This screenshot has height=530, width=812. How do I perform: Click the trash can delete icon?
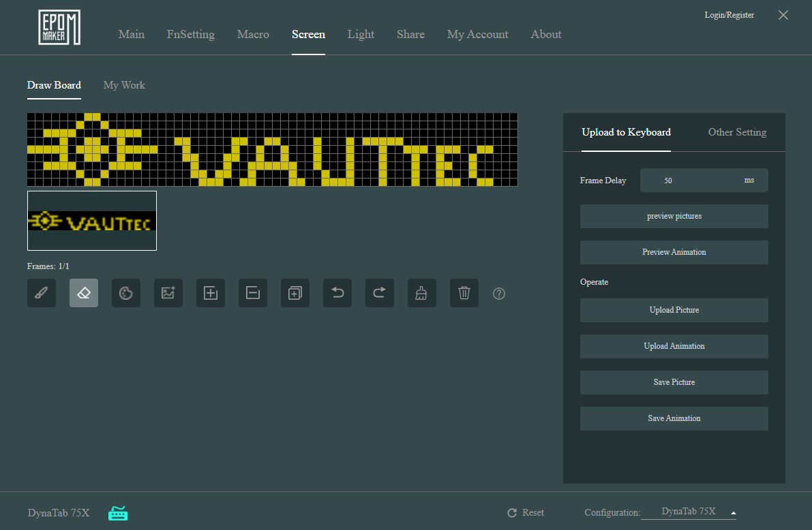coord(464,293)
